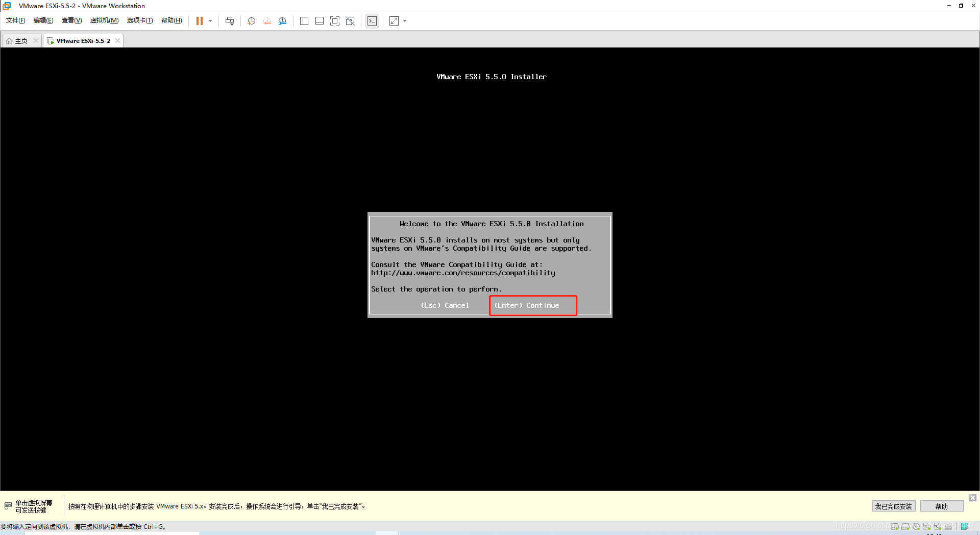Pause the virtual machine
Screen dimensions: 980x535
click(200, 21)
